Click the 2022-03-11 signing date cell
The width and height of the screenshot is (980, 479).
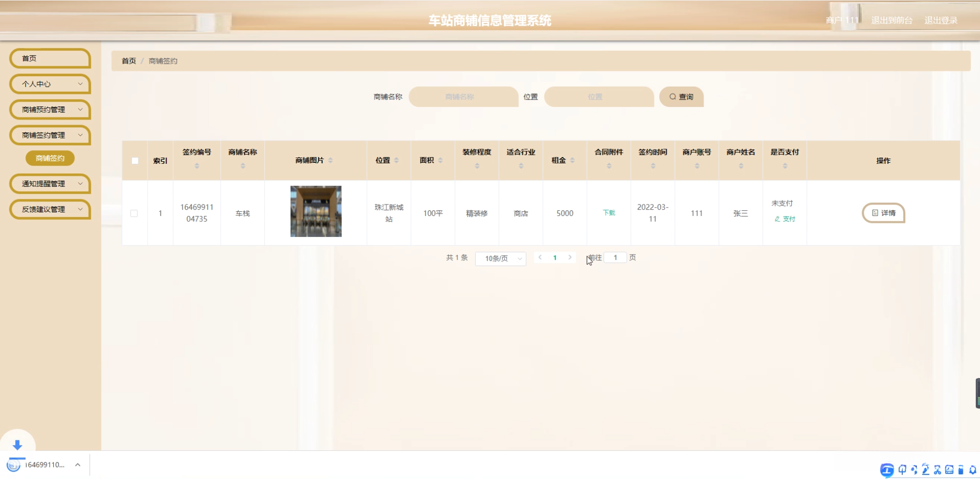coord(653,213)
